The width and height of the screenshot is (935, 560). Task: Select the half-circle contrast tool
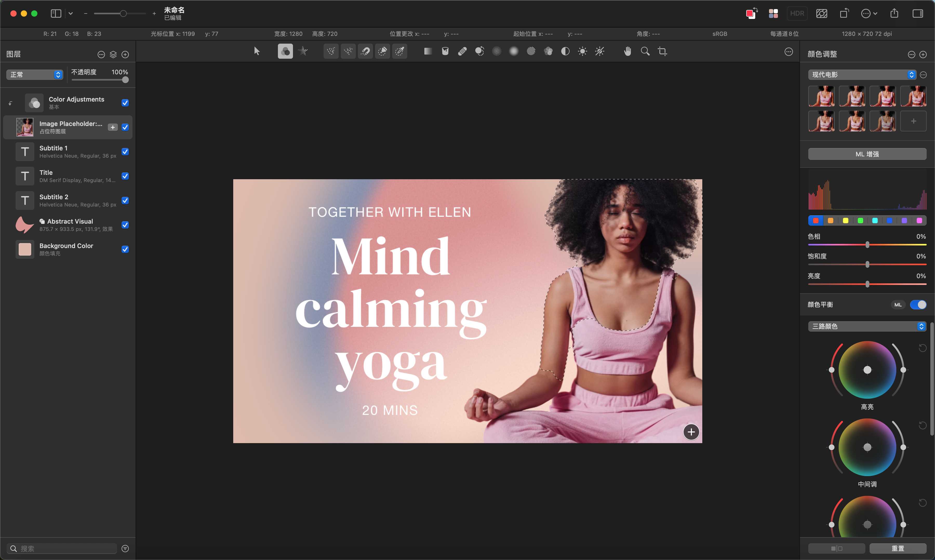[x=565, y=51]
